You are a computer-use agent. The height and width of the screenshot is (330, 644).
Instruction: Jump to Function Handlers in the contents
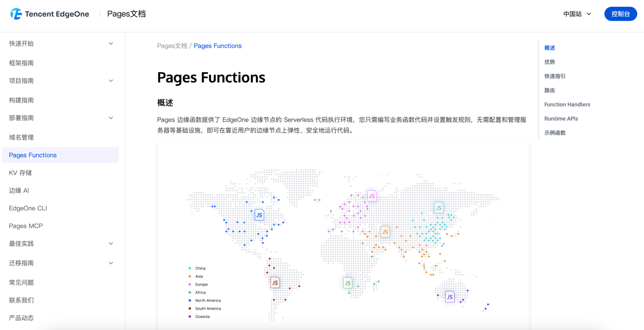coord(567,104)
